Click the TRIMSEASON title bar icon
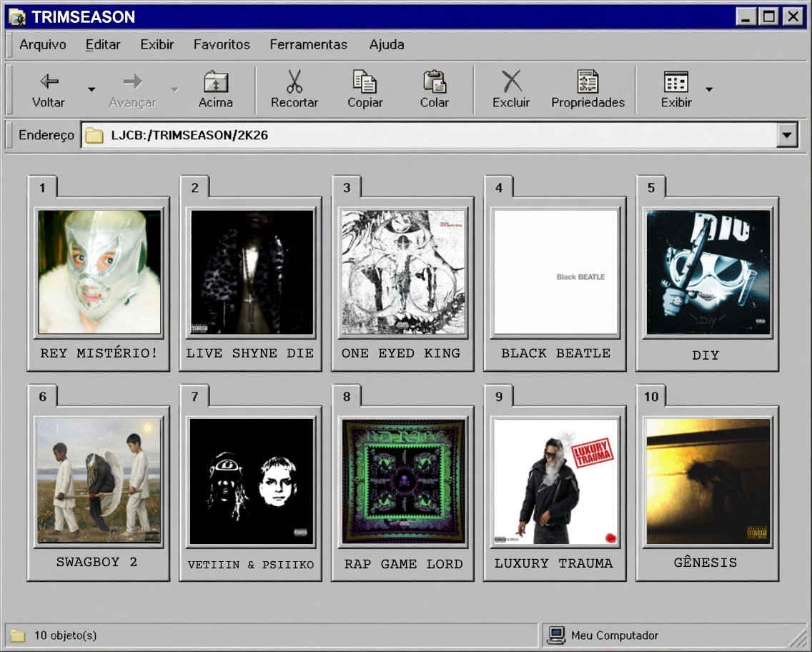Screen dimensions: 812x652 (x=17, y=17)
